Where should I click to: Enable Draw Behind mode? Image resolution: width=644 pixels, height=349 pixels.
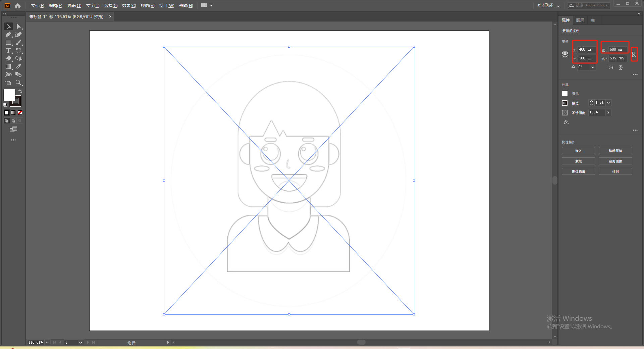click(x=13, y=121)
